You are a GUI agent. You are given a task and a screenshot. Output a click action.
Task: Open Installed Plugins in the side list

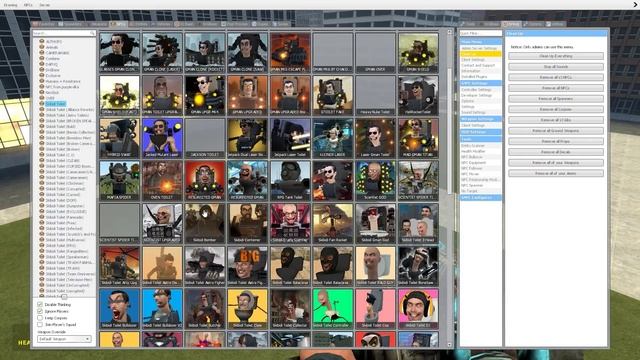481,77
